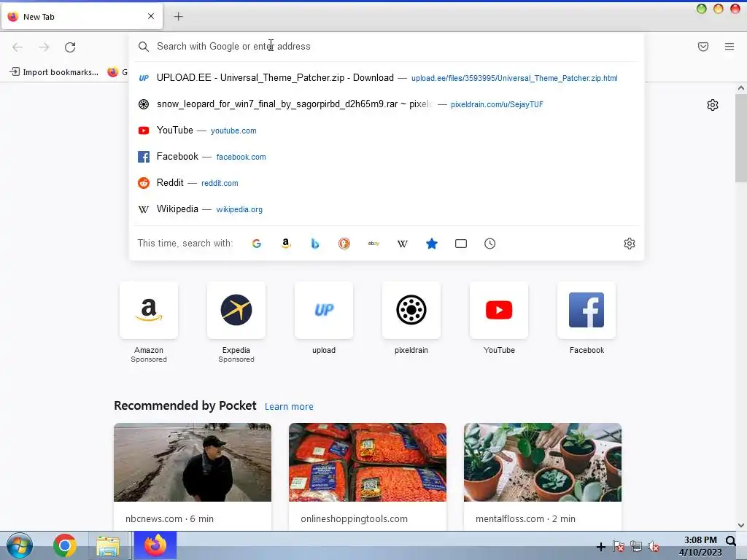Image resolution: width=747 pixels, height=560 pixels.
Task: Open a new tab with plus button
Action: point(178,17)
